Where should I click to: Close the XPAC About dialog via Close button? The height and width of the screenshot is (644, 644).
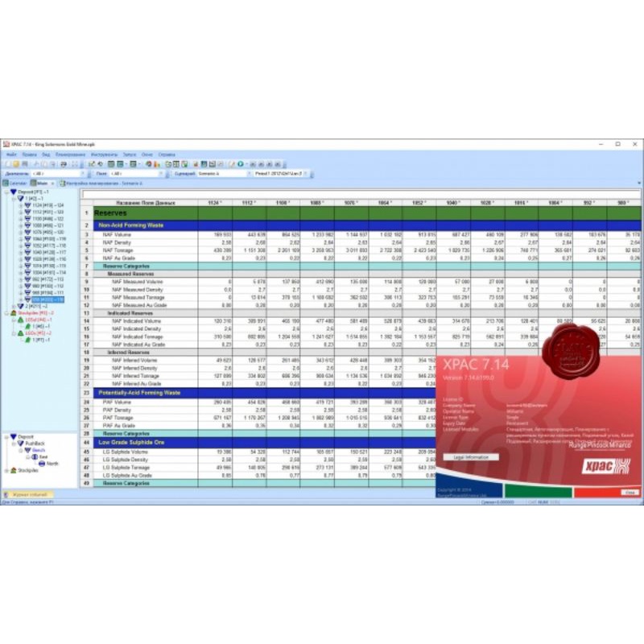(x=630, y=492)
